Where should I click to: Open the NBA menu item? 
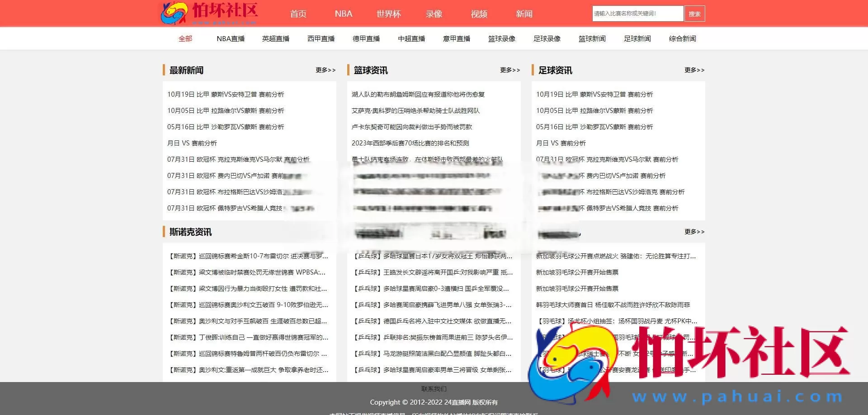[343, 14]
